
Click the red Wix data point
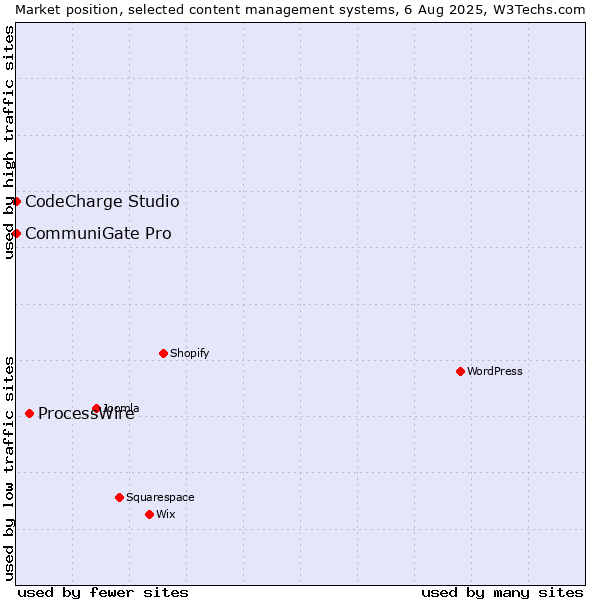(x=150, y=514)
